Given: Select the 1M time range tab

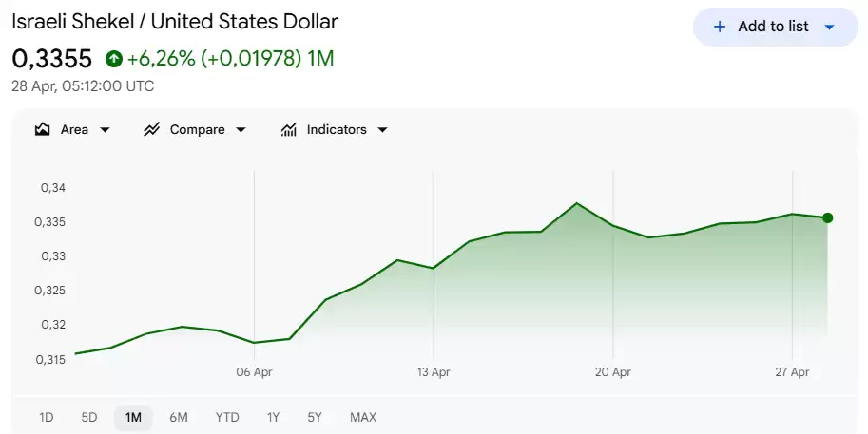Looking at the screenshot, I should click(133, 417).
